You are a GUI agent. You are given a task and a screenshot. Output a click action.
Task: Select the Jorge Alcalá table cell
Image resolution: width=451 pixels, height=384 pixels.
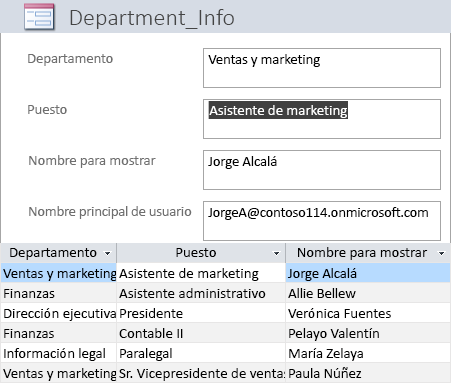(x=368, y=273)
